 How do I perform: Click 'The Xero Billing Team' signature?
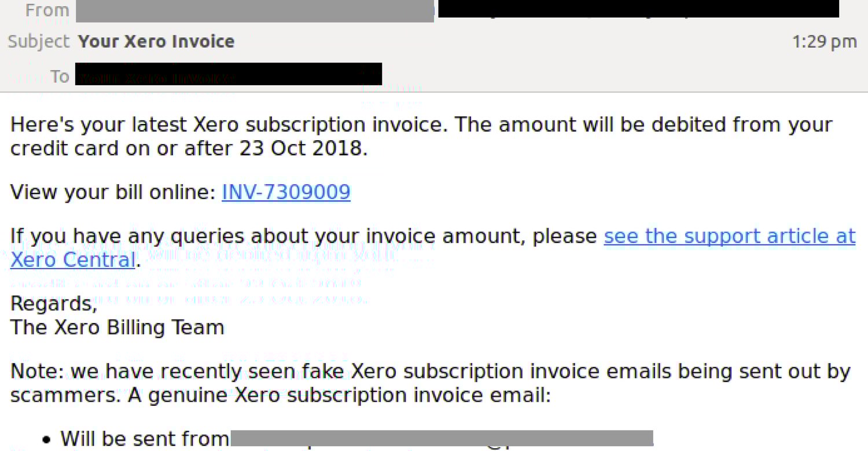pyautogui.click(x=117, y=327)
